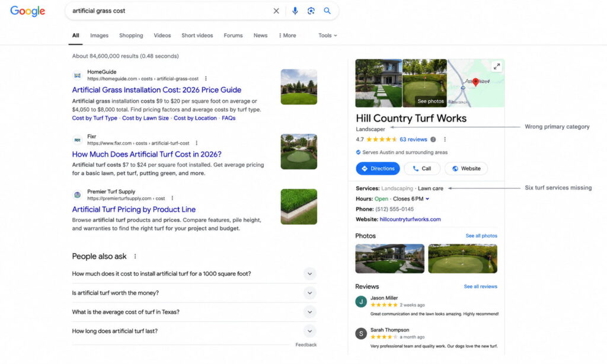Screen dimensions: 607x364
Task: Click the Hill Country Turf Works title
Action: (411, 119)
